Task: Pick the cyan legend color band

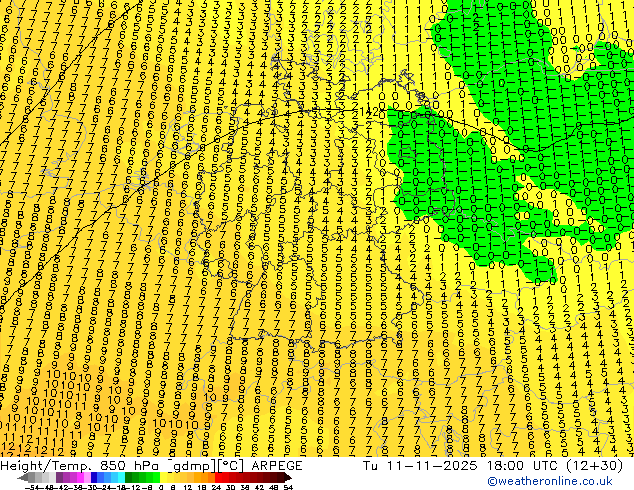Action: [121, 477]
